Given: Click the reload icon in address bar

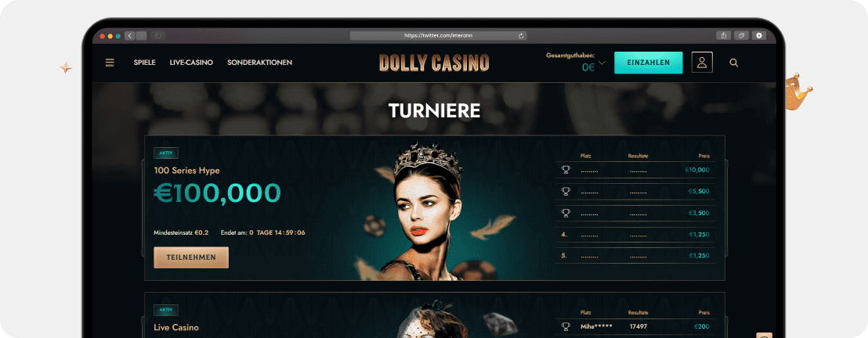Looking at the screenshot, I should (521, 35).
